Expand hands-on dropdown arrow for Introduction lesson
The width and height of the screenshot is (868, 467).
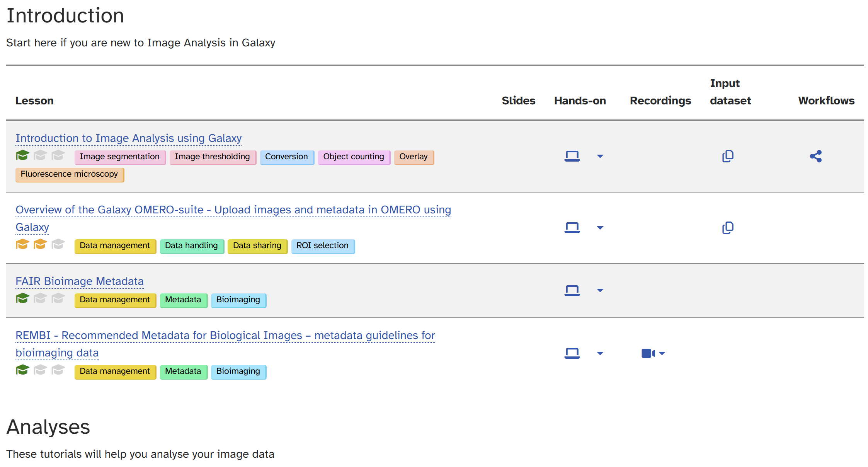coord(600,157)
